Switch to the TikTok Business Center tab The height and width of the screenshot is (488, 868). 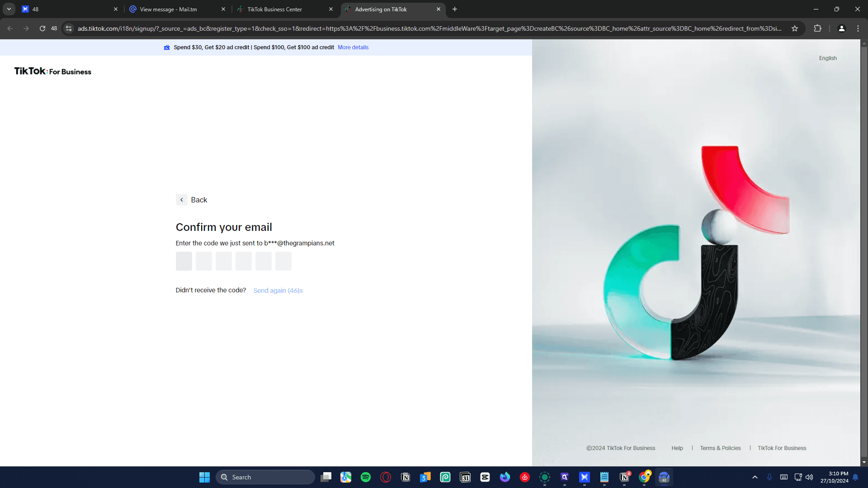click(285, 9)
